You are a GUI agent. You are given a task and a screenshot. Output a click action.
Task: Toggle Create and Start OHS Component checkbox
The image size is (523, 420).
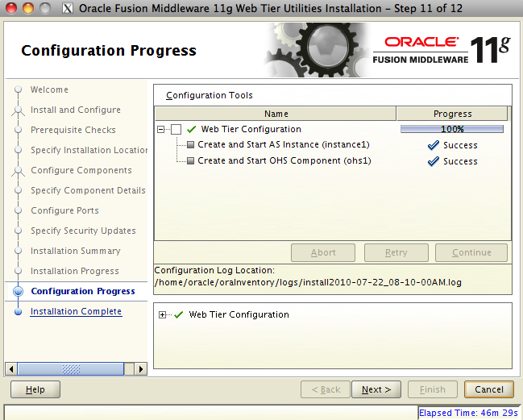click(x=191, y=161)
